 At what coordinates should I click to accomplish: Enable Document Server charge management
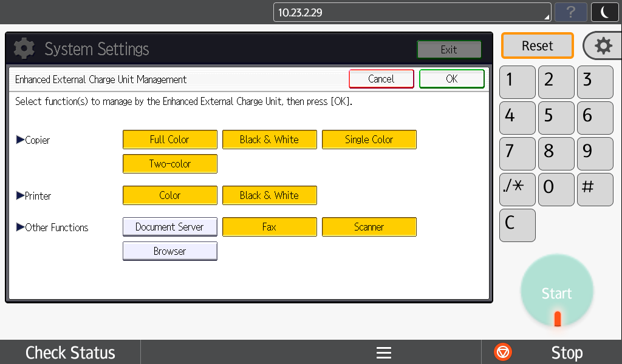tap(170, 226)
